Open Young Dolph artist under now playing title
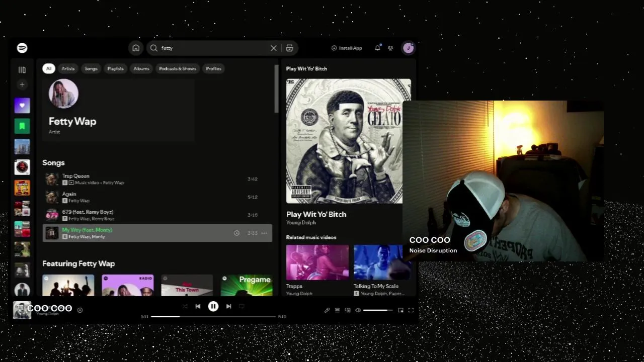Viewport: 644px width, 362px height. click(x=301, y=223)
